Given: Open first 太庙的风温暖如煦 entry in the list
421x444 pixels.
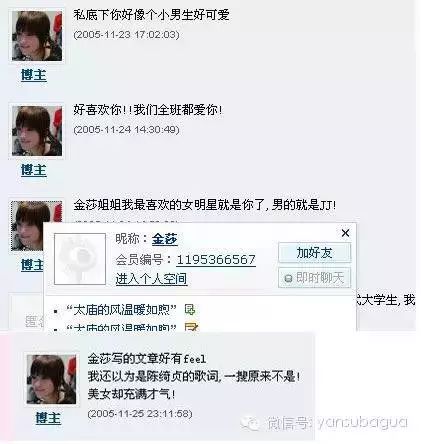Looking at the screenshot, I should [121, 310].
